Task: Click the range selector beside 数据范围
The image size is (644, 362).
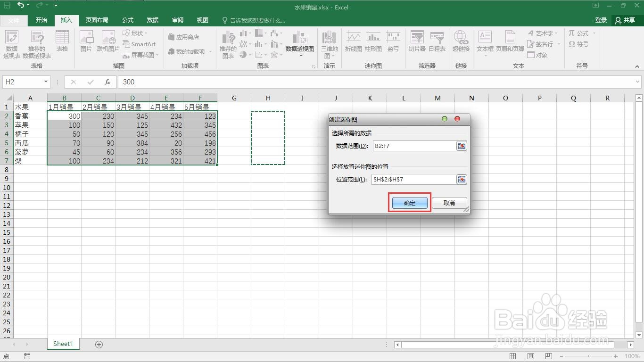Action: pyautogui.click(x=461, y=146)
